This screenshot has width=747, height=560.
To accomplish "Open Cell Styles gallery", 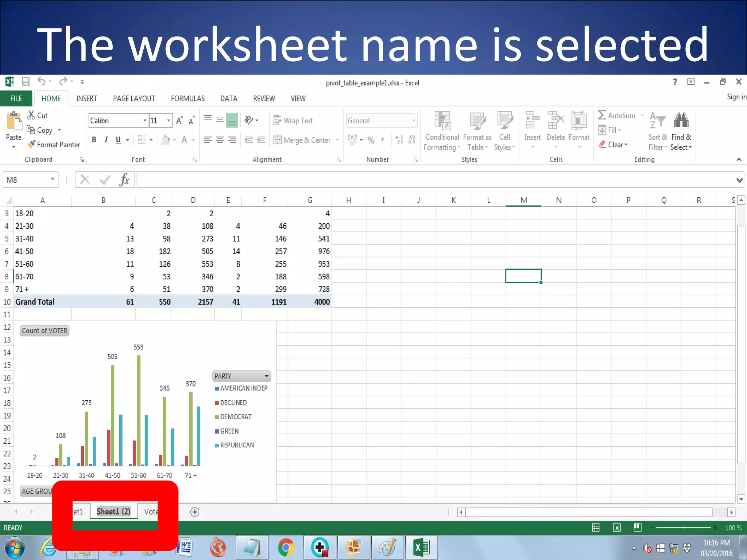I will tap(505, 131).
